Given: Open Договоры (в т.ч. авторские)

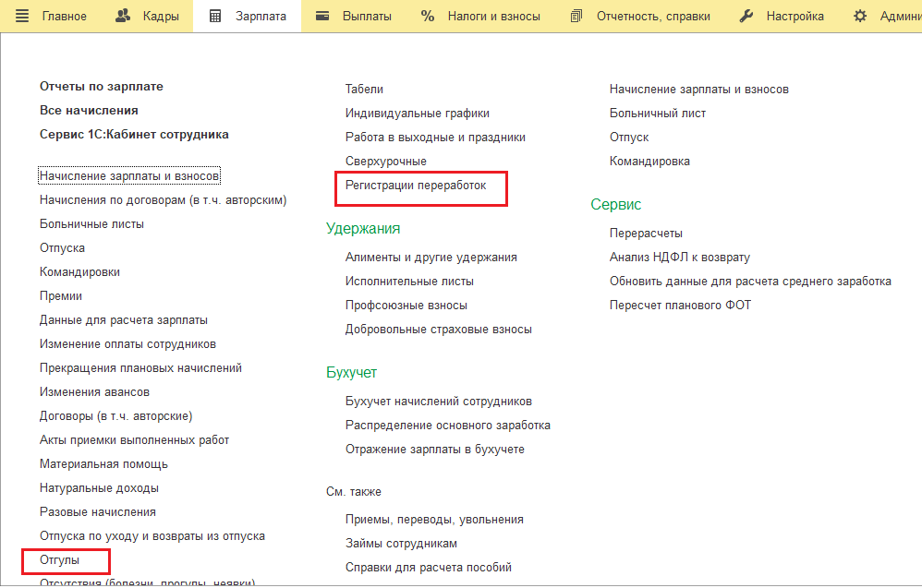Looking at the screenshot, I should click(x=115, y=416).
